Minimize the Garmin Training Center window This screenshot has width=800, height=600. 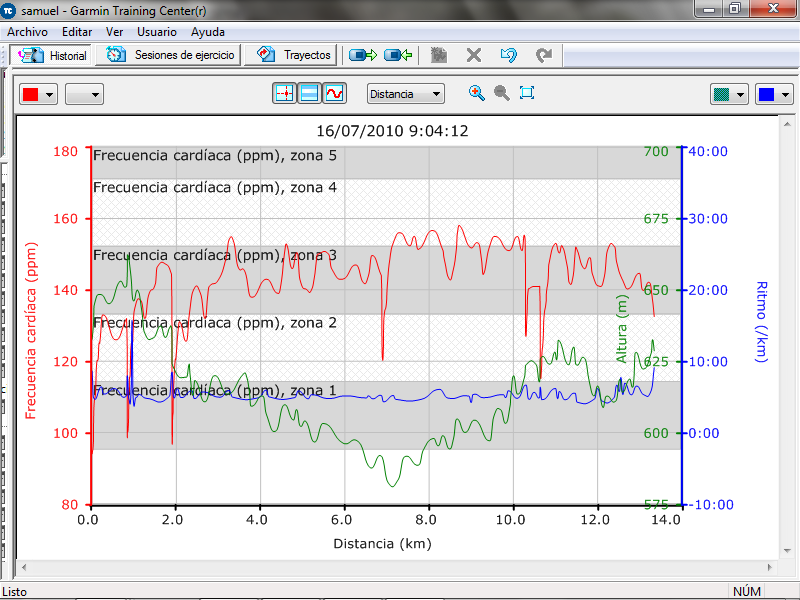[x=709, y=9]
